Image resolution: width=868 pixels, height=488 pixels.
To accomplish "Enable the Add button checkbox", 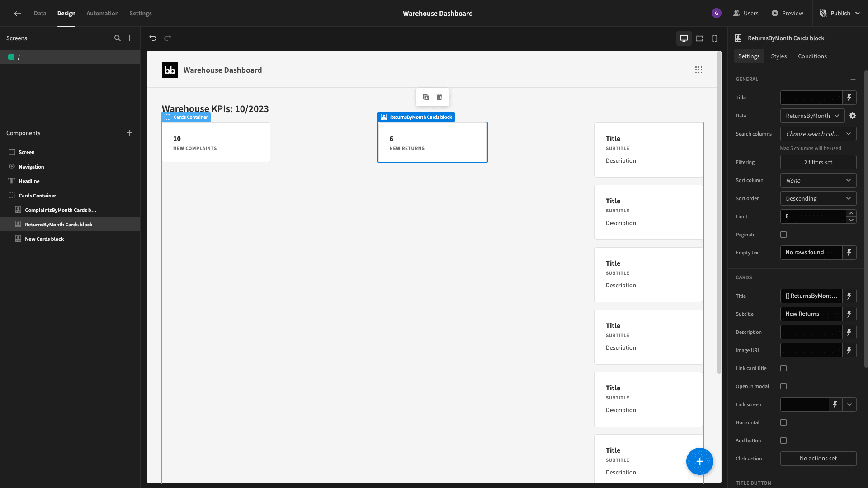I will [x=783, y=441].
